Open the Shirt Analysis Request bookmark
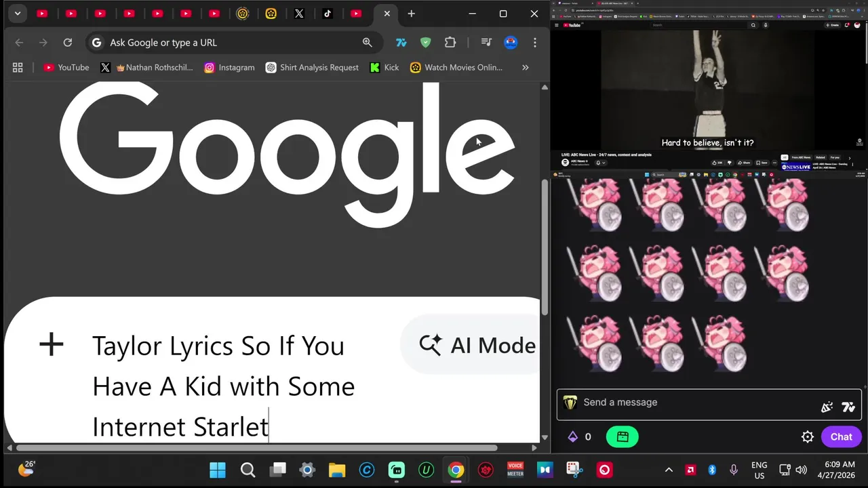Viewport: 868px width, 488px height. [313, 67]
